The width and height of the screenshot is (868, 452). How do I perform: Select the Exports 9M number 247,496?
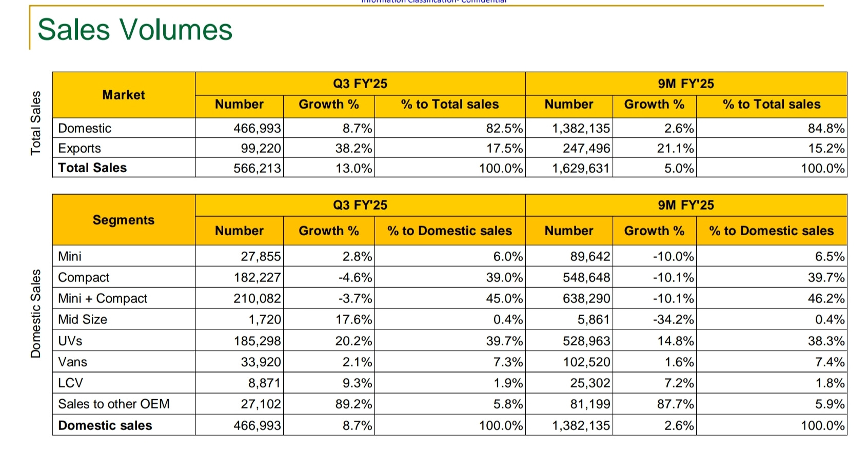pos(587,148)
